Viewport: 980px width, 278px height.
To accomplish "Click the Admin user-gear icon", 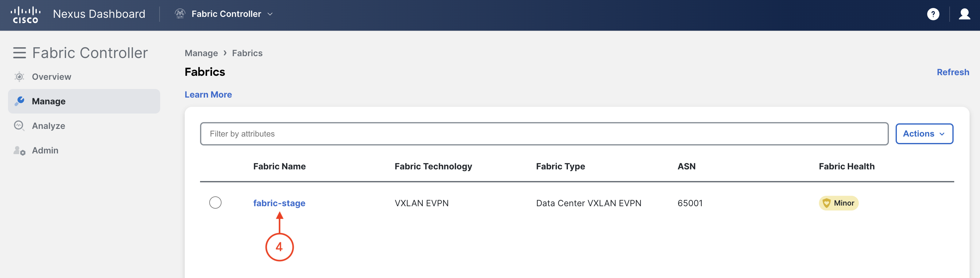I will point(19,151).
